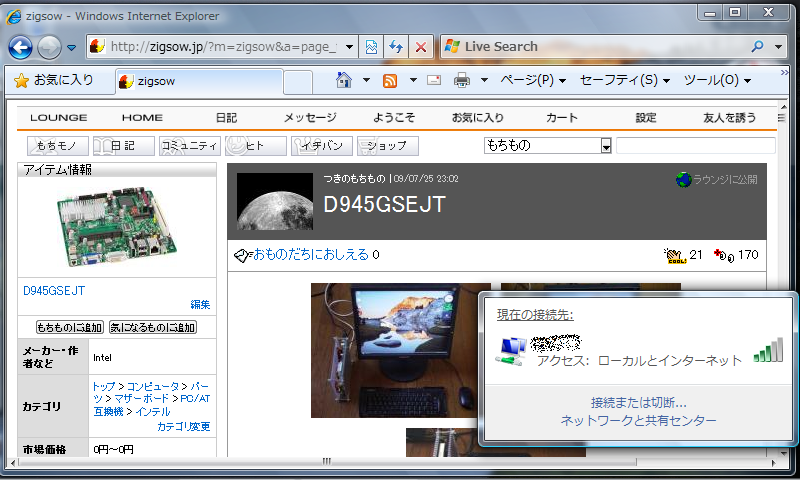Image resolution: width=800 pixels, height=480 pixels.
Task: Click the network computers connection icon
Action: pyautogui.click(x=511, y=351)
